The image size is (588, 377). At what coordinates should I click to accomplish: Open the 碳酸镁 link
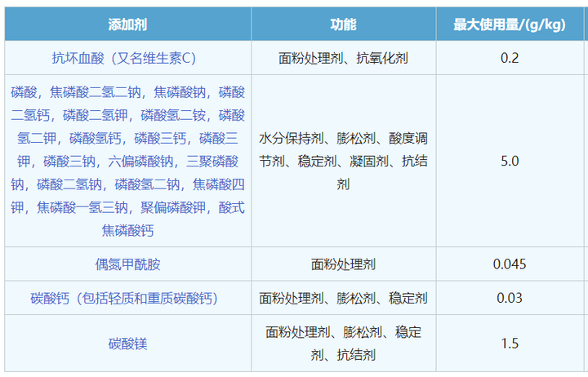pos(128,344)
